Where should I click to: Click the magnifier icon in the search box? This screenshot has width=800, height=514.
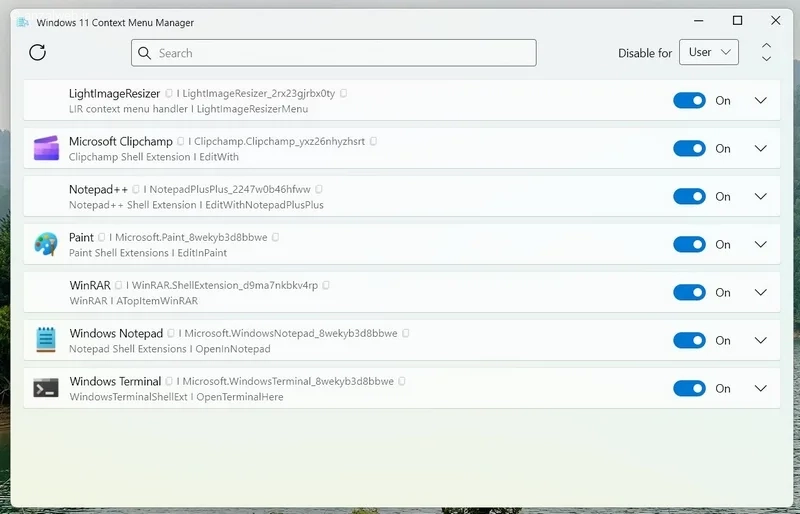(x=144, y=53)
